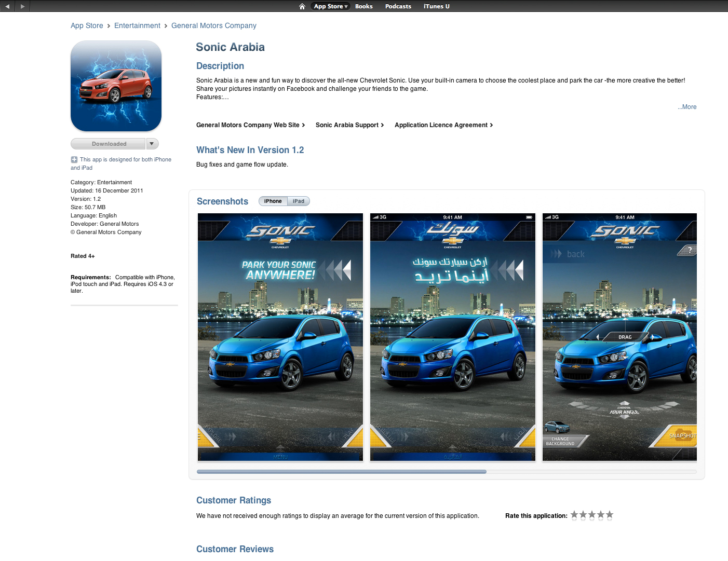View the drag-and-snapshot Sonic screenshot
728x561 pixels.
pyautogui.click(x=619, y=337)
